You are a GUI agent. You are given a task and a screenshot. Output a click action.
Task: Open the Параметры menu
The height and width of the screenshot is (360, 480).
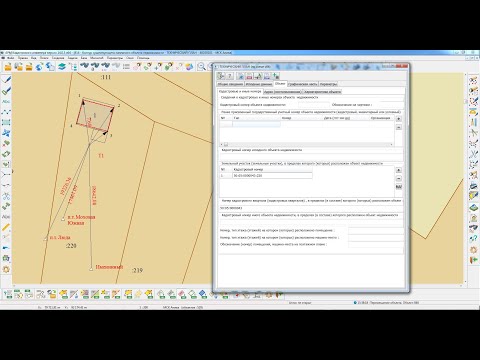(x=115, y=58)
